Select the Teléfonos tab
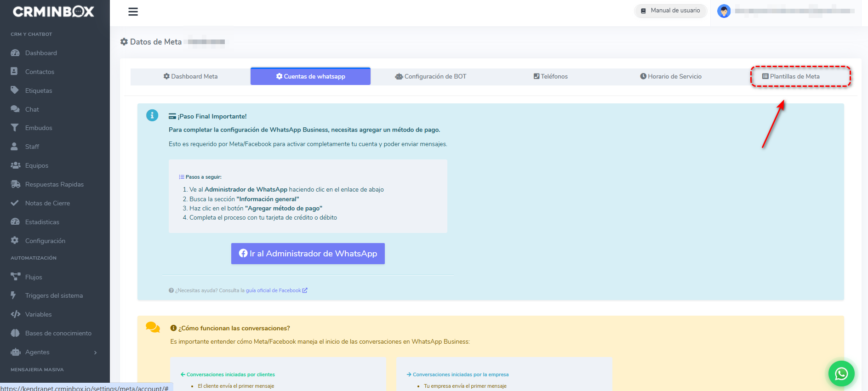The height and width of the screenshot is (391, 868). point(550,77)
